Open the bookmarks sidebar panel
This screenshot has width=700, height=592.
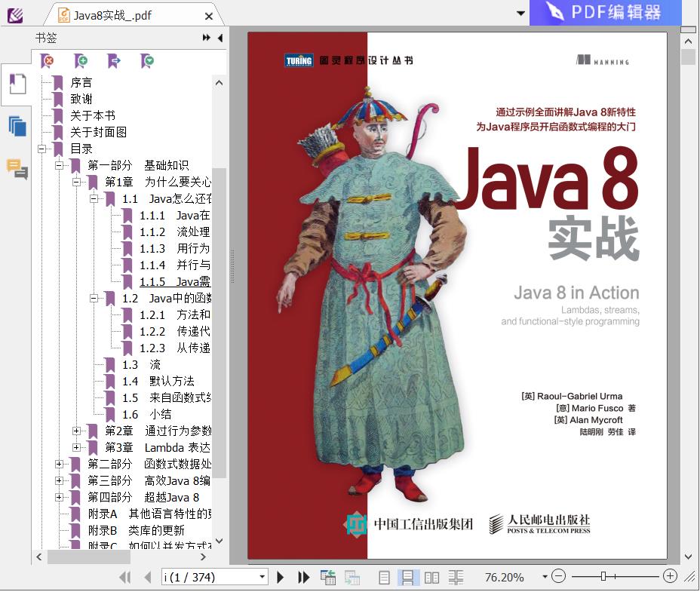pos(17,84)
